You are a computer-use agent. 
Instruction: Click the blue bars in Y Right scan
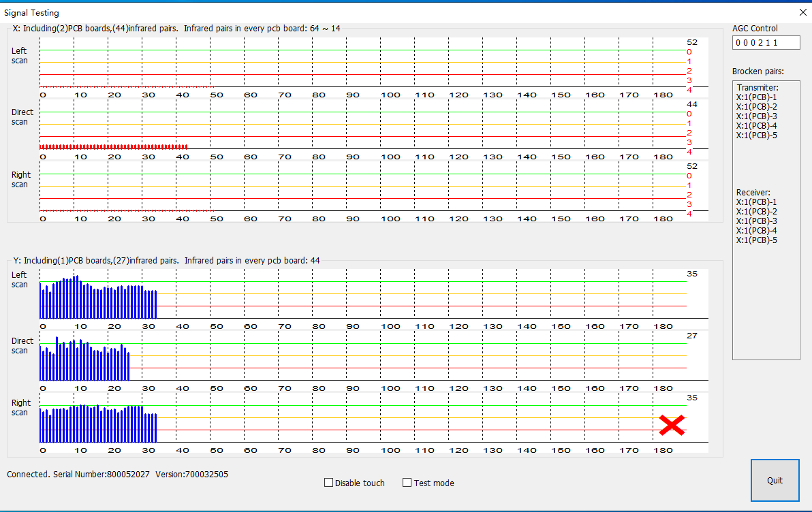pos(98,427)
